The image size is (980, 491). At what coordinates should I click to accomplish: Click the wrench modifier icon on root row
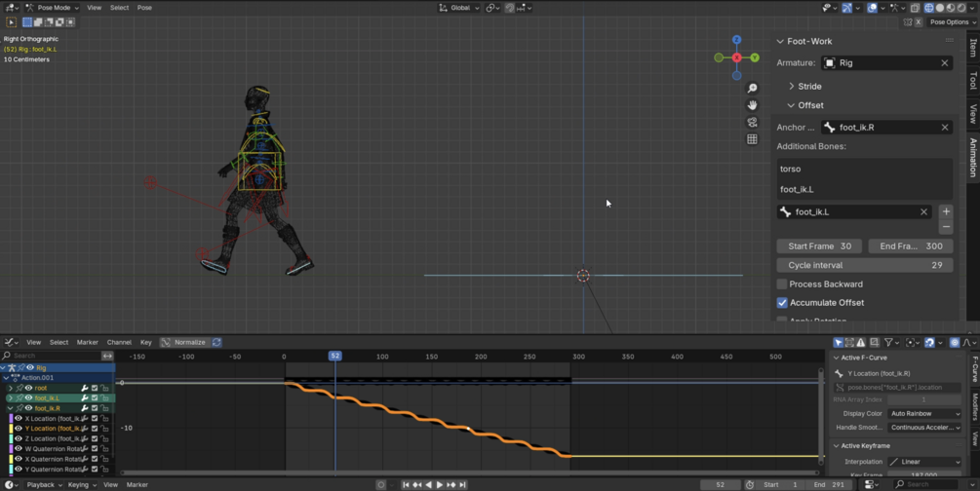[85, 388]
